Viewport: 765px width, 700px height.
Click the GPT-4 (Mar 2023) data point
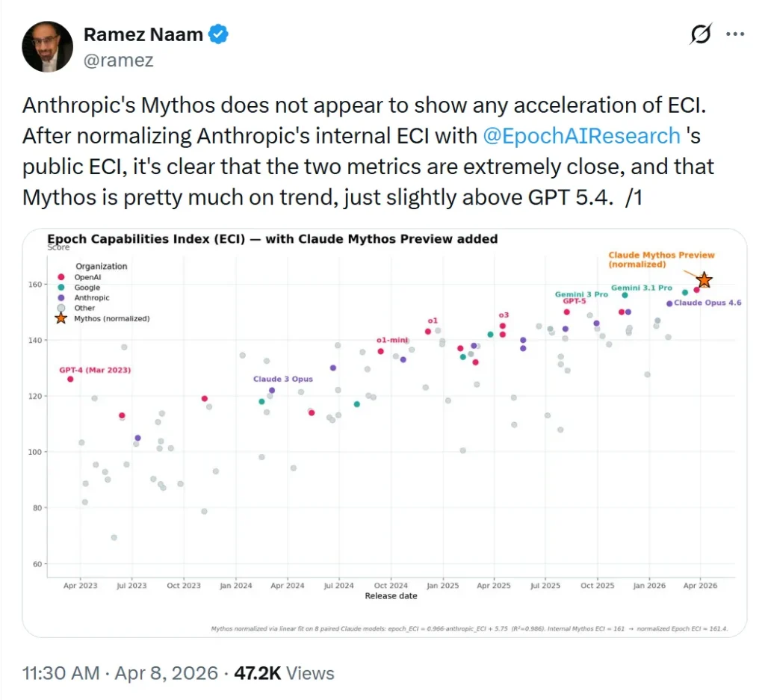point(70,380)
